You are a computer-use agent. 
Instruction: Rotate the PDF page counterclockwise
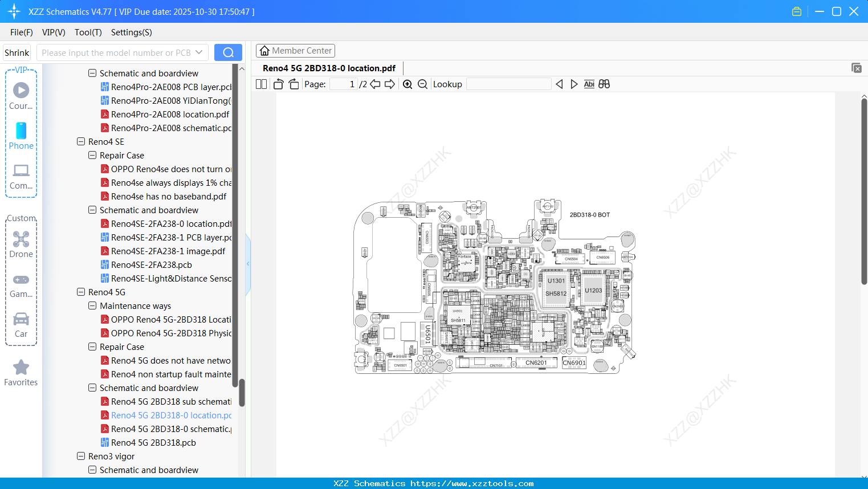tap(278, 84)
